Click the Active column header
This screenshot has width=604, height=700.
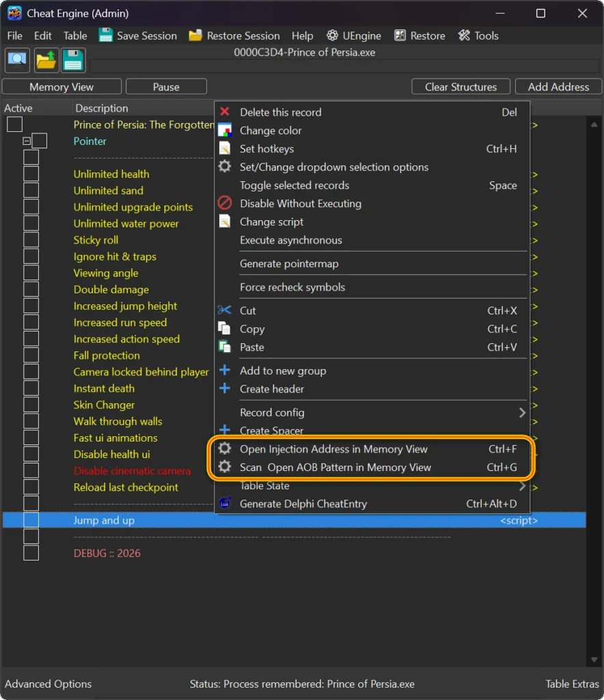[x=18, y=108]
